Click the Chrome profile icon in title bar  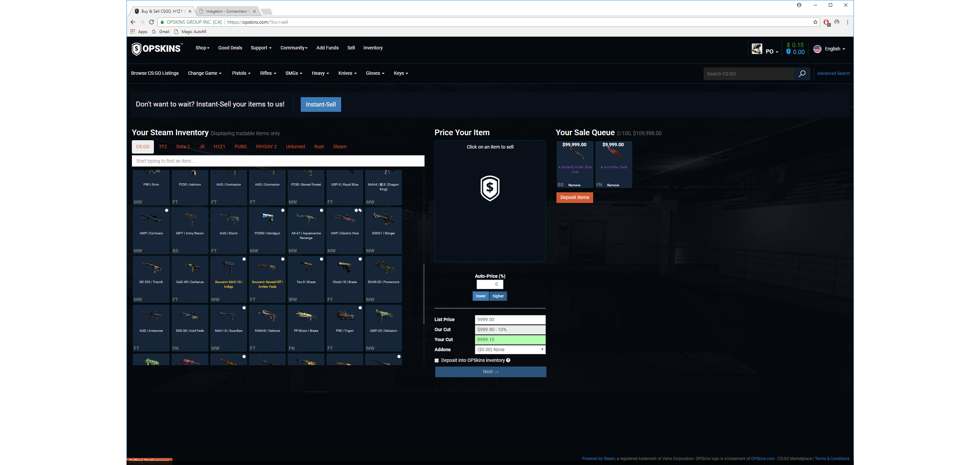pos(799,5)
